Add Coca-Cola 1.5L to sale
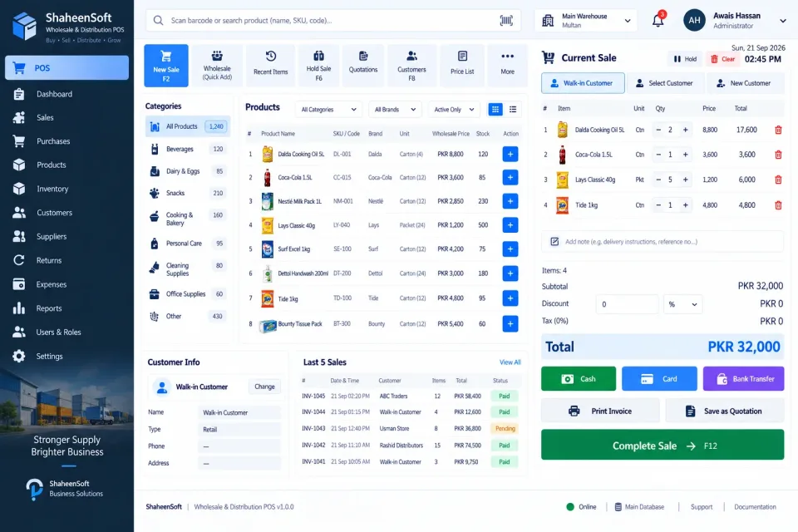 coord(510,177)
